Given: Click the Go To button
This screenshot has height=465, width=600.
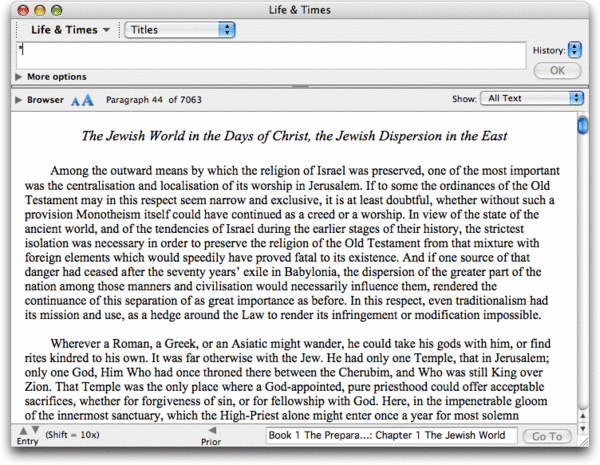Looking at the screenshot, I should point(547,436).
